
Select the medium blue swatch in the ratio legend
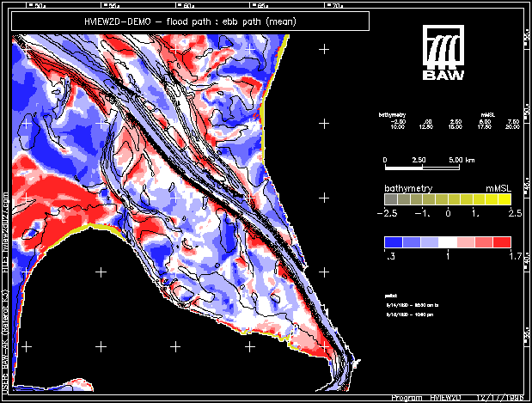coord(412,242)
